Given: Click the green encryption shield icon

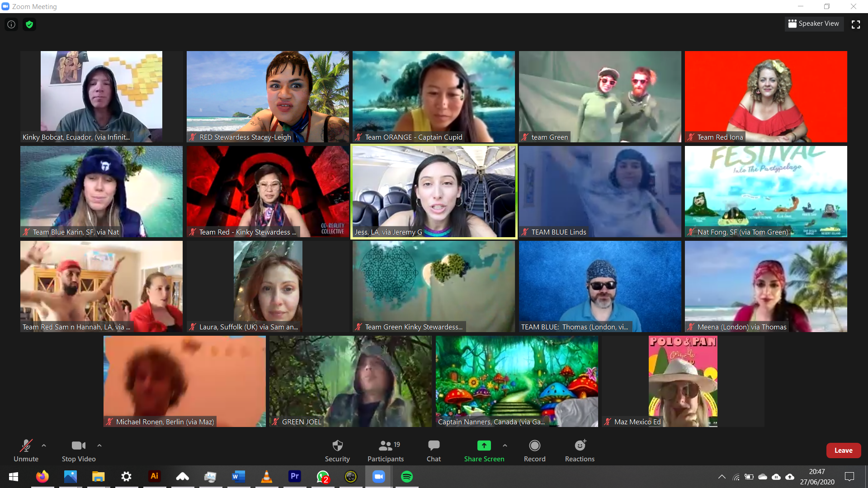Looking at the screenshot, I should point(29,24).
